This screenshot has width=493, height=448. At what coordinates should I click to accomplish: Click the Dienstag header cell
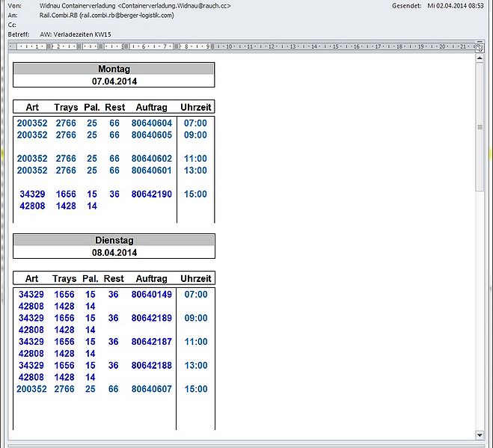tap(114, 240)
